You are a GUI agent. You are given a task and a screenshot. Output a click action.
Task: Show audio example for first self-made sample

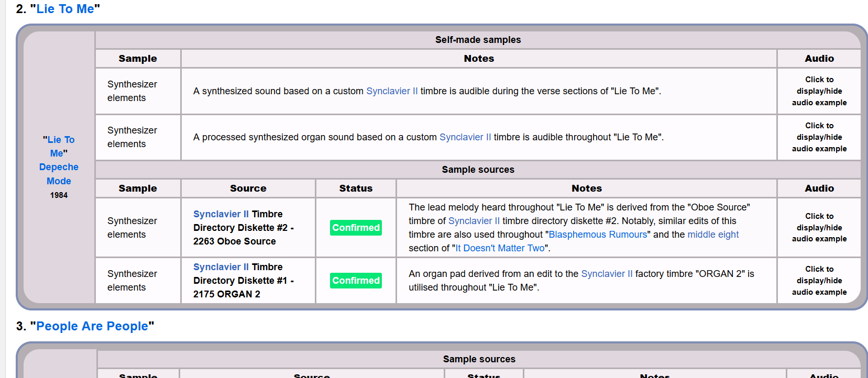[x=819, y=91]
